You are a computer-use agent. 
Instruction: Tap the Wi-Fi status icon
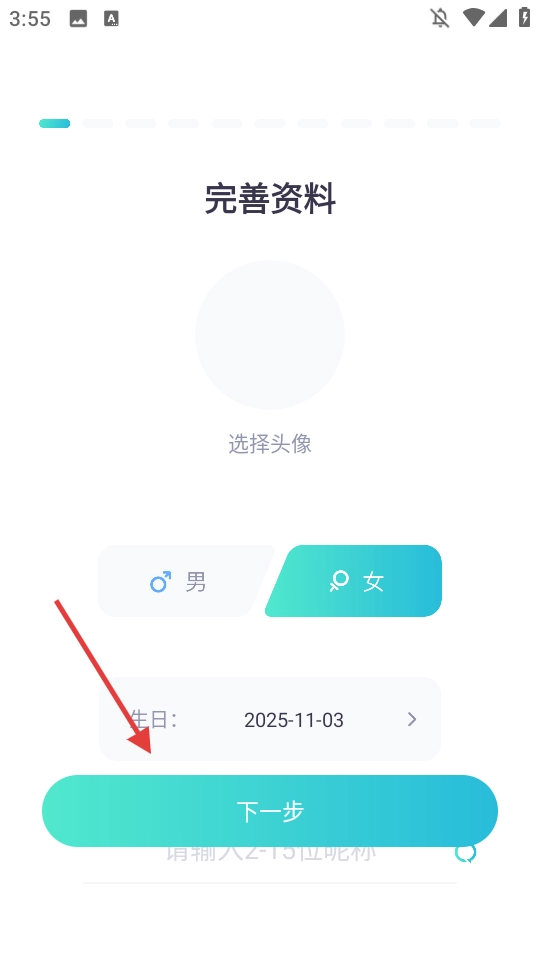pyautogui.click(x=473, y=18)
